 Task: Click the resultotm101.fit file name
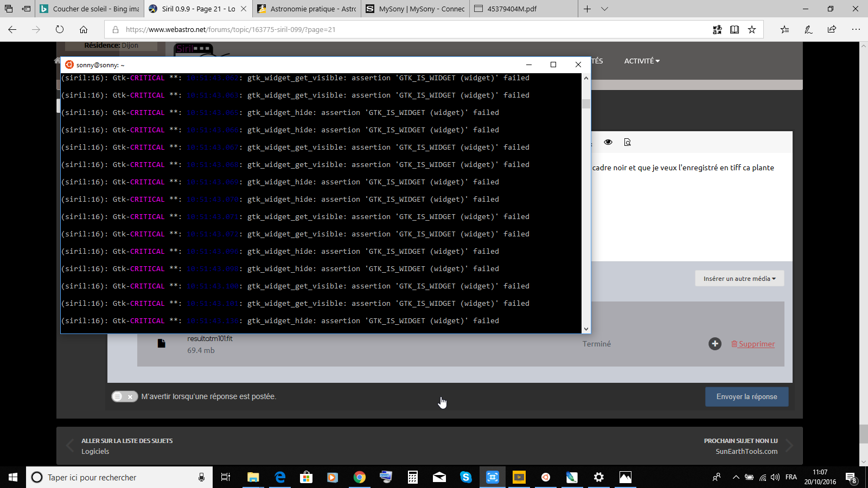pos(210,338)
